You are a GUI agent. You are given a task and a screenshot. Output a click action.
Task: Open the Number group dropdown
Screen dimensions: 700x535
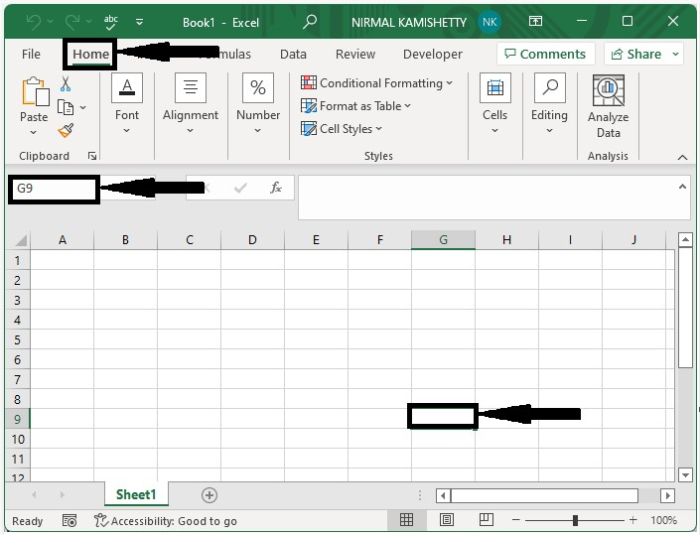(258, 104)
